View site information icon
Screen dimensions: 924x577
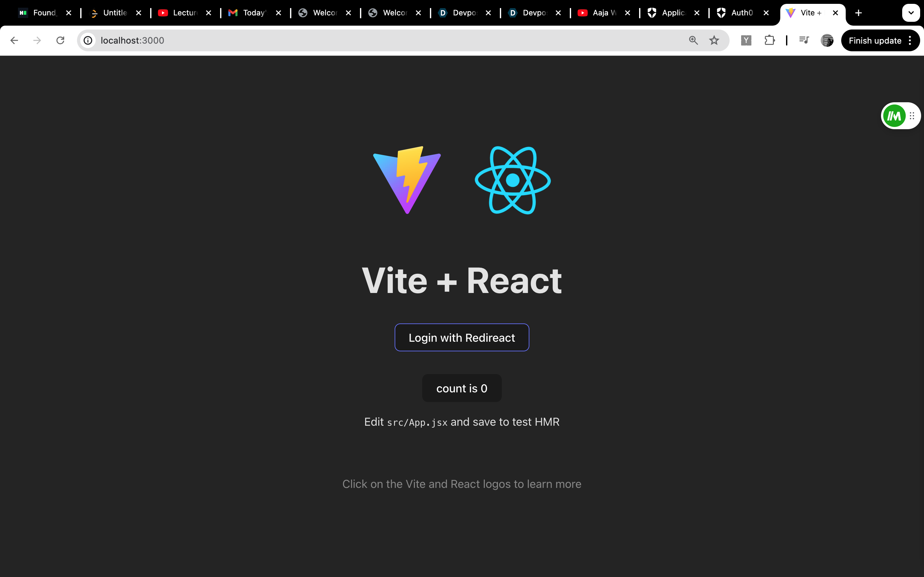[88, 40]
